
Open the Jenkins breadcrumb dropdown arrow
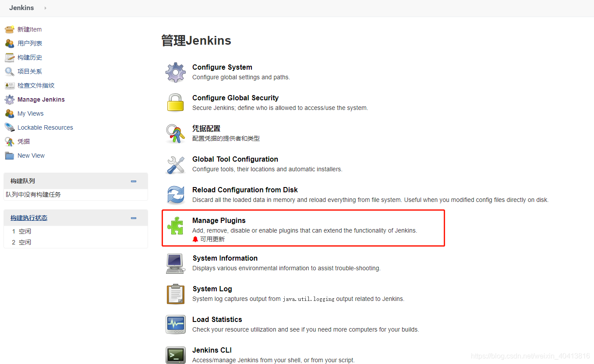[45, 8]
